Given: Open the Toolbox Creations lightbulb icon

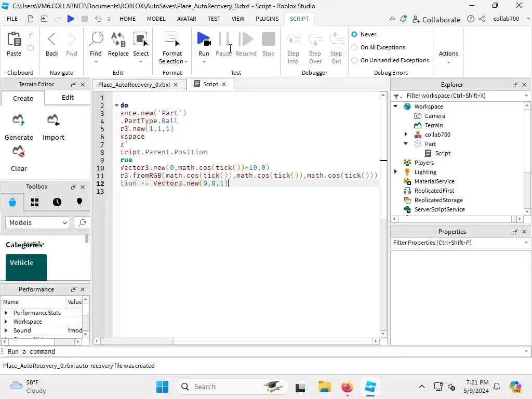Looking at the screenshot, I should [79, 202].
